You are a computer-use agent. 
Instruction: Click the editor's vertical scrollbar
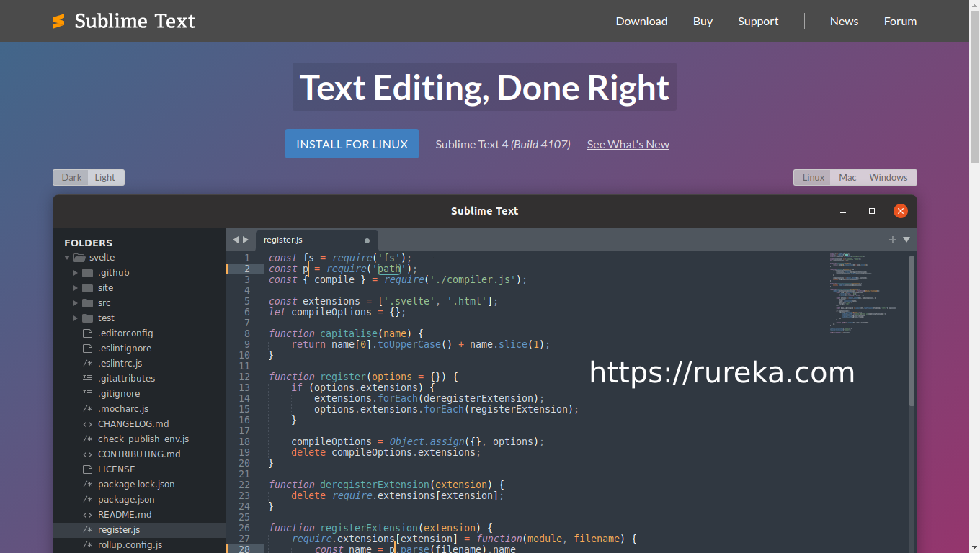912,331
